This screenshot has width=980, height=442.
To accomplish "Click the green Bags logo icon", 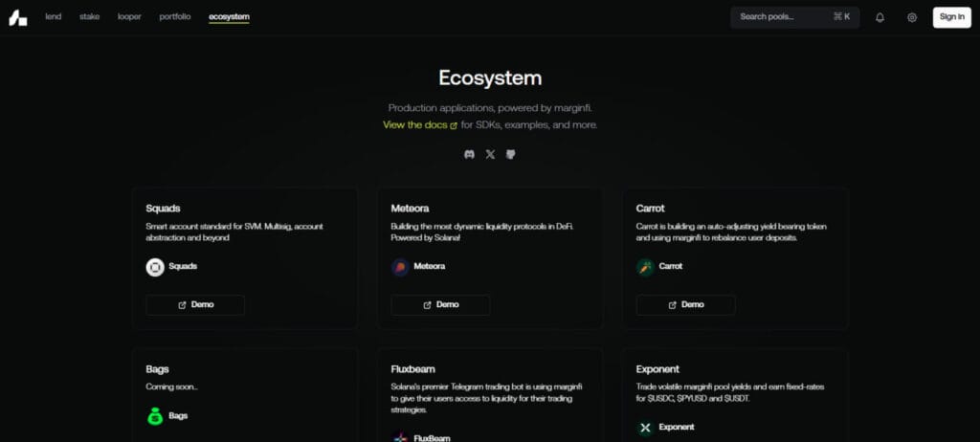I will (x=155, y=416).
